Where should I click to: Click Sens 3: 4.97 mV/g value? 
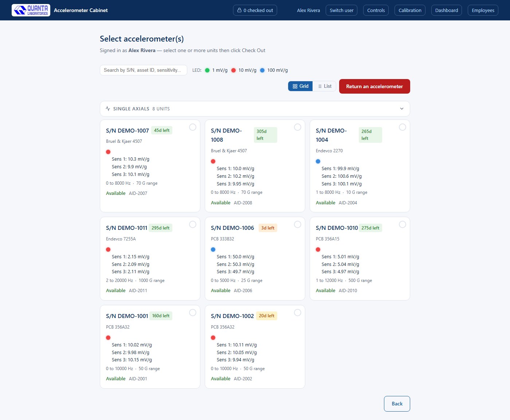tap(340, 272)
